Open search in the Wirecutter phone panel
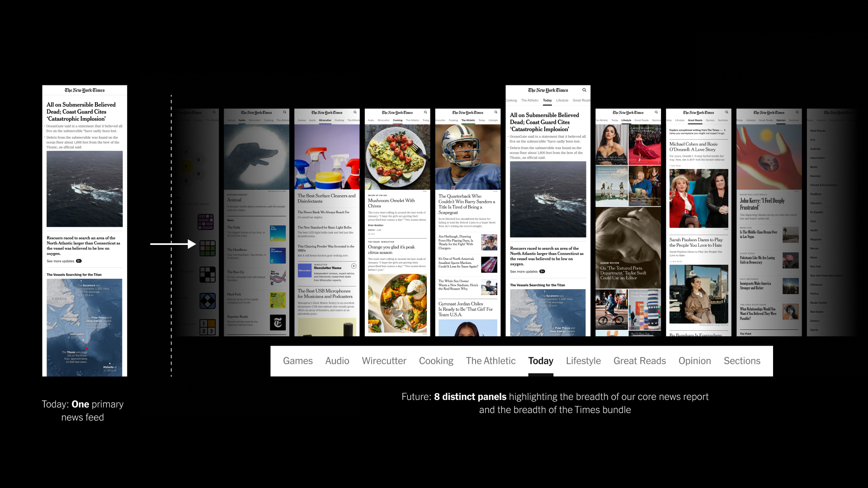The height and width of the screenshot is (488, 868). [x=355, y=112]
